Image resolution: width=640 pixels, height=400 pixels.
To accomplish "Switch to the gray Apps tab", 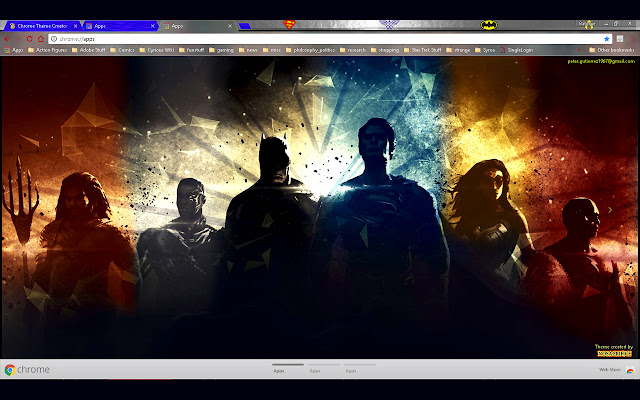I will pos(198,26).
